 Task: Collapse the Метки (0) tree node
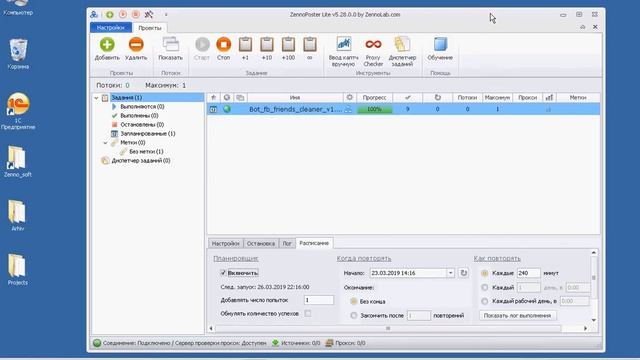(x=105, y=142)
